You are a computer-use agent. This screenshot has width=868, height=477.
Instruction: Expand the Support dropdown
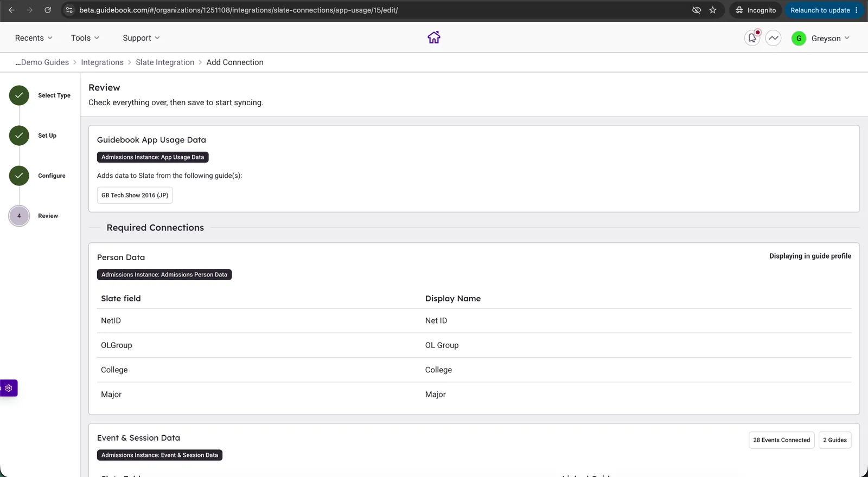click(x=141, y=38)
